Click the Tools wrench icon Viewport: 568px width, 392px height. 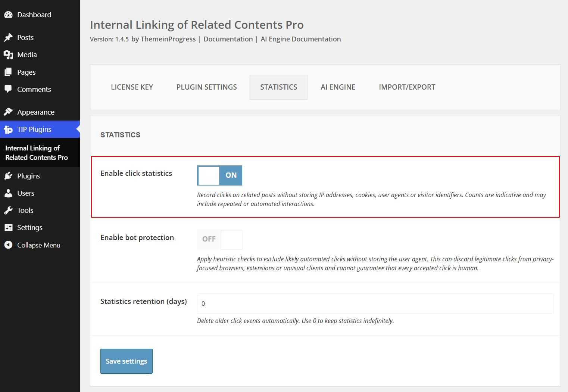[x=8, y=210]
